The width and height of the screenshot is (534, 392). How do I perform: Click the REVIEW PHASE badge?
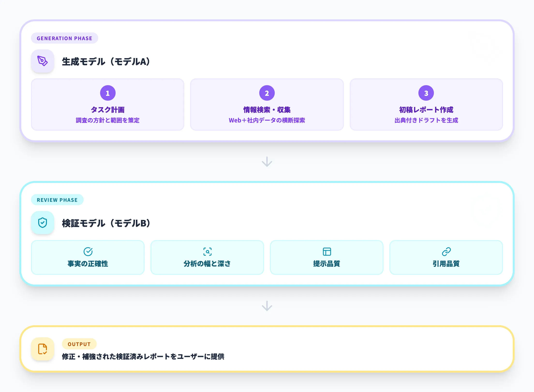57,200
